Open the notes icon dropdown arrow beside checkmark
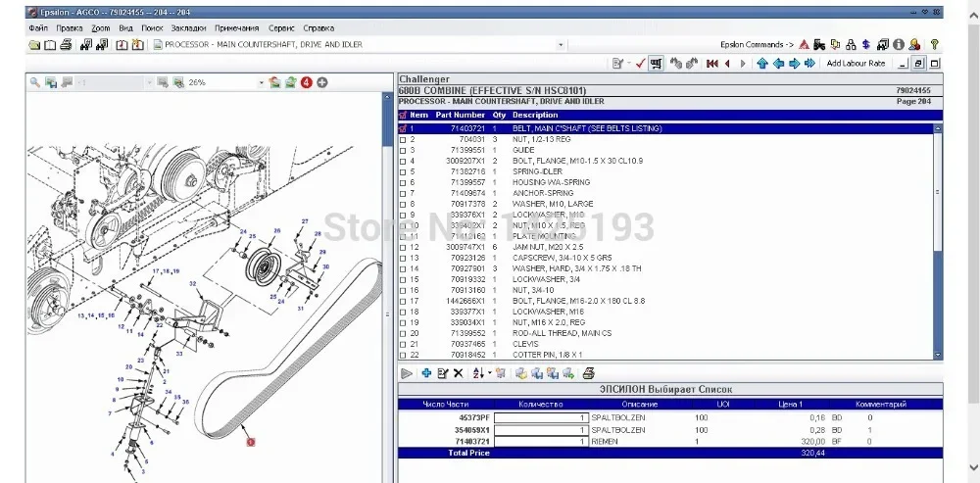The height and width of the screenshot is (483, 980). point(629,63)
